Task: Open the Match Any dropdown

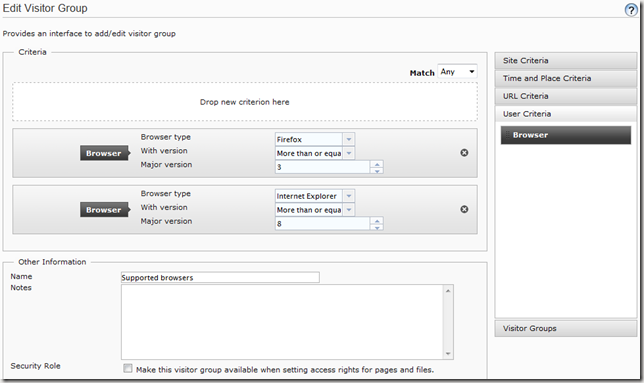Action: (457, 72)
